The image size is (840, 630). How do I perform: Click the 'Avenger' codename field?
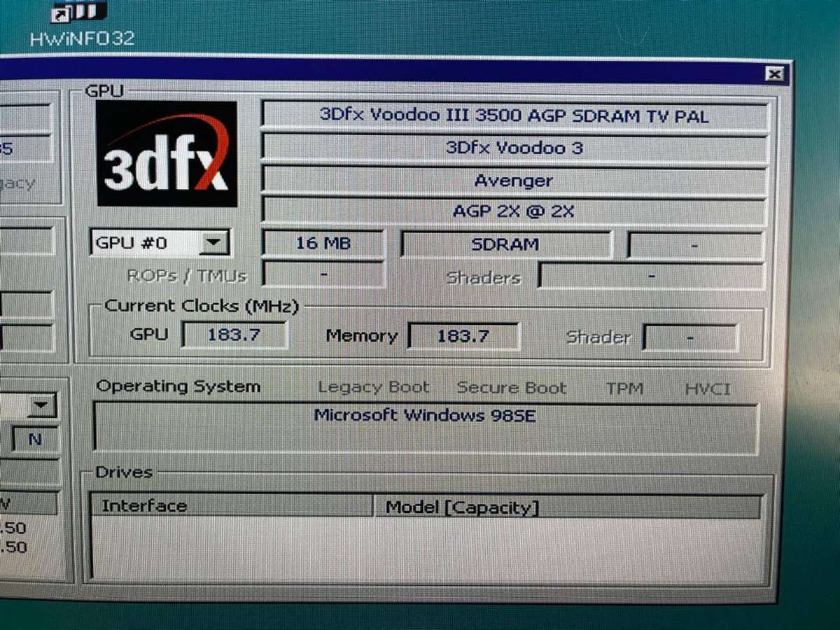pos(514,181)
